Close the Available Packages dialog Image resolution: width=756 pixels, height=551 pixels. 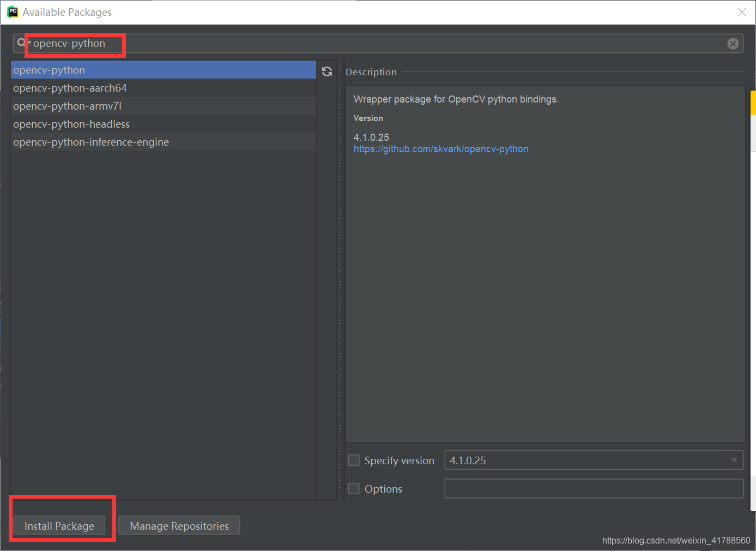742,12
